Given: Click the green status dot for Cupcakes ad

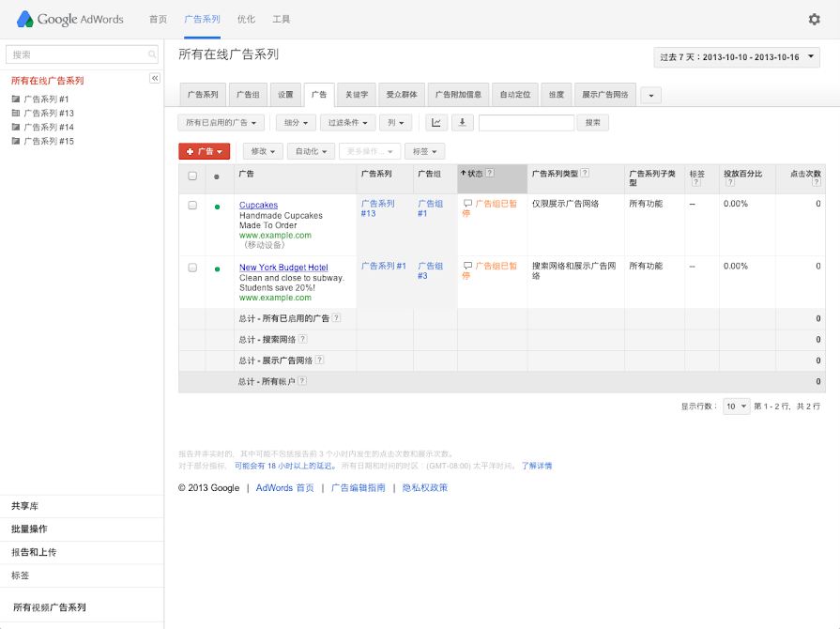Looking at the screenshot, I should click(x=217, y=207).
